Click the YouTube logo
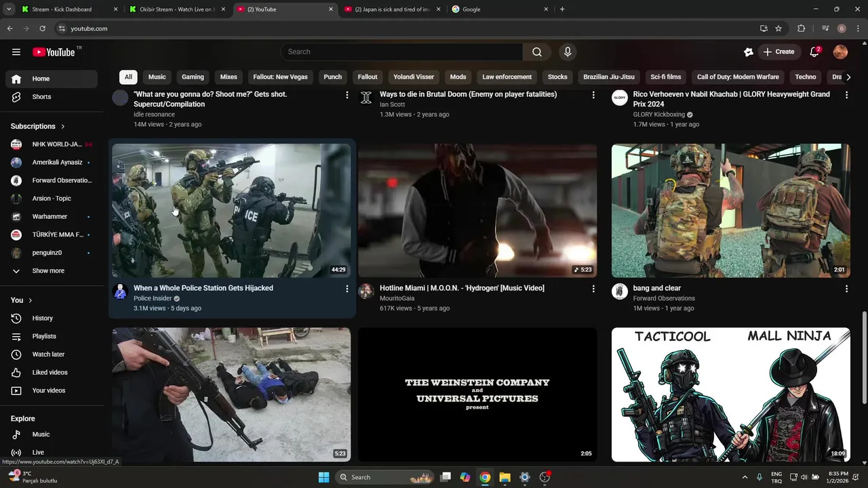868x488 pixels. 54,52
